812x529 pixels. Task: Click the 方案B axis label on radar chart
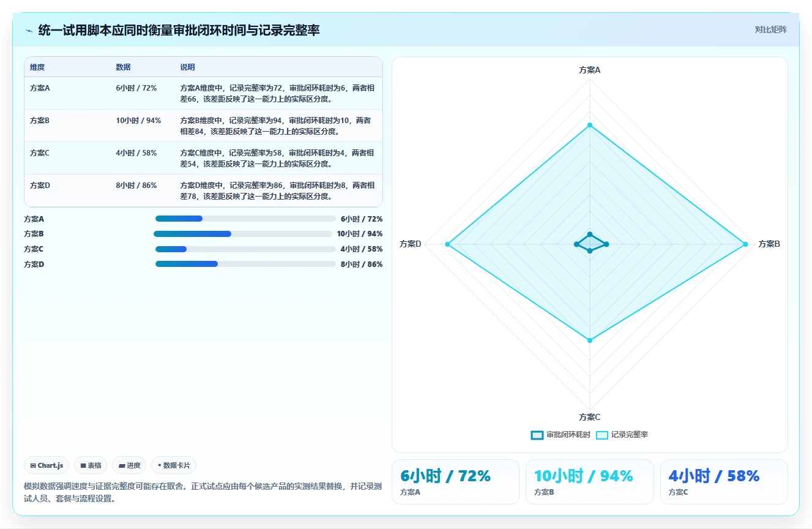pyautogui.click(x=769, y=244)
